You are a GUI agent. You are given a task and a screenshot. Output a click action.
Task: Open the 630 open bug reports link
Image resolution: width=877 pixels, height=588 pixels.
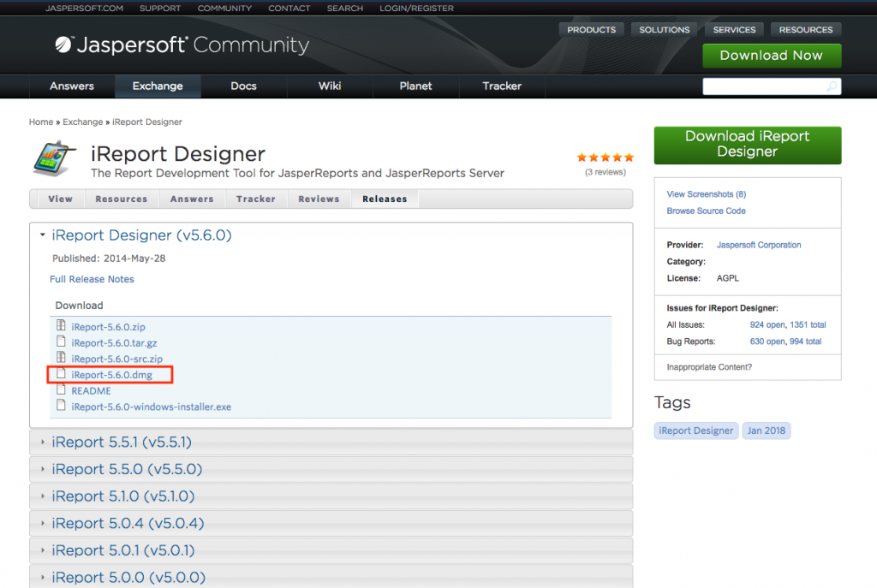pyautogui.click(x=767, y=342)
